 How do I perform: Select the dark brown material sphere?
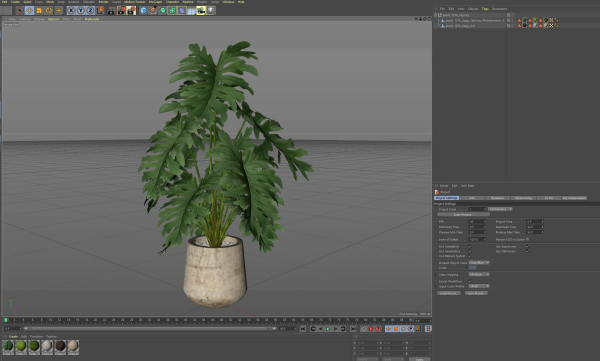60,346
